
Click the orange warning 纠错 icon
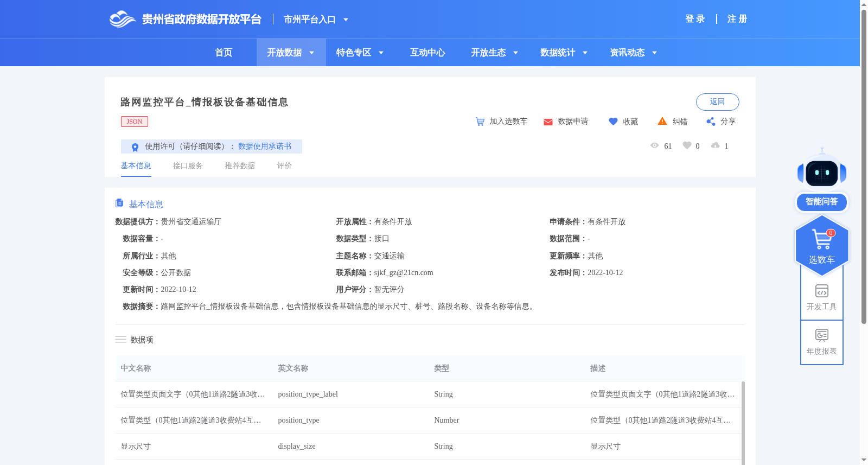coord(662,121)
